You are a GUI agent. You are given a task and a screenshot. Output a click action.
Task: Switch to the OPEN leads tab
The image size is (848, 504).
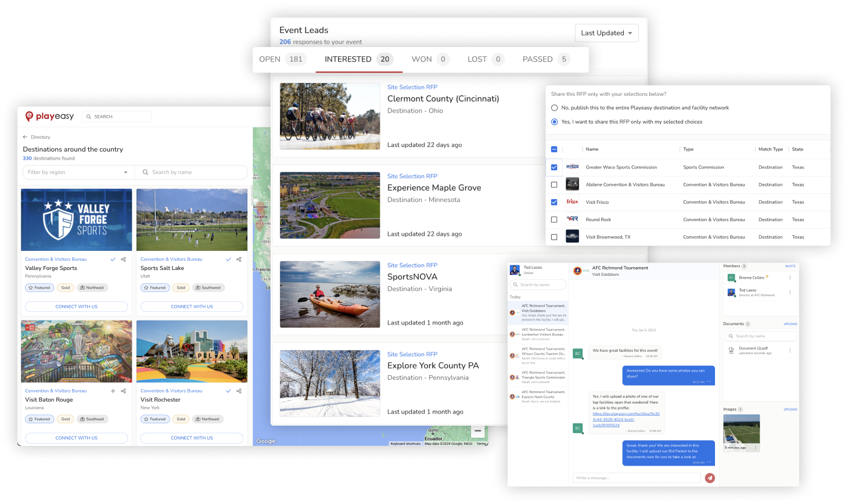[x=282, y=59]
